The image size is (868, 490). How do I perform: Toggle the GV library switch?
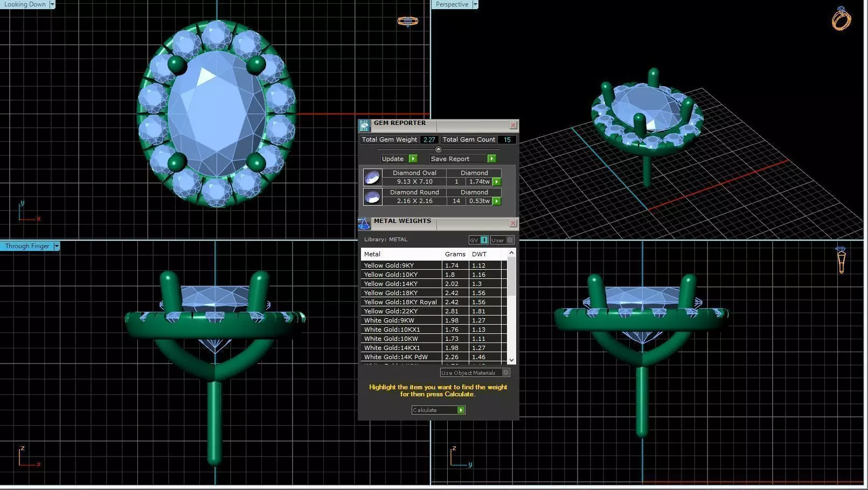pos(478,240)
